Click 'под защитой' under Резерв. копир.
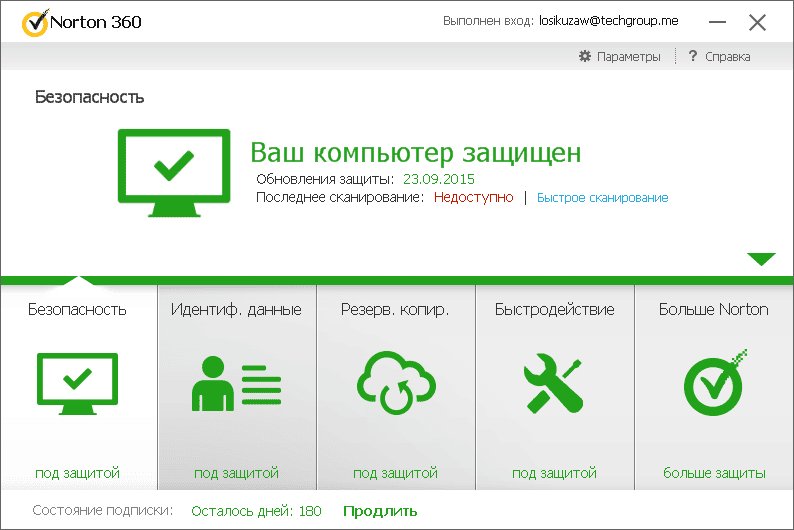The width and height of the screenshot is (794, 530). pyautogui.click(x=395, y=473)
